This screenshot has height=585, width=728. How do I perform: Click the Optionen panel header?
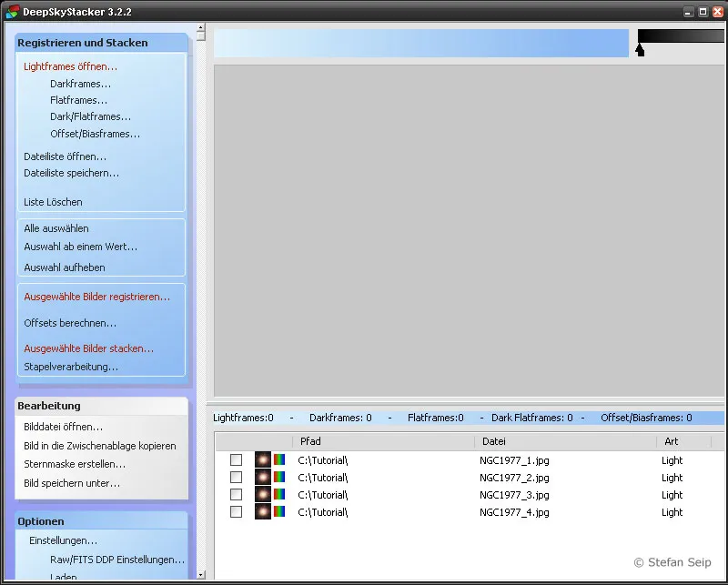102,521
